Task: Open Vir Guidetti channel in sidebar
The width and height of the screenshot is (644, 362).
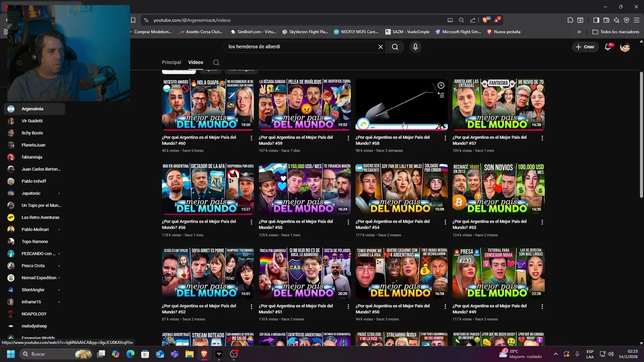Action: click(x=34, y=121)
